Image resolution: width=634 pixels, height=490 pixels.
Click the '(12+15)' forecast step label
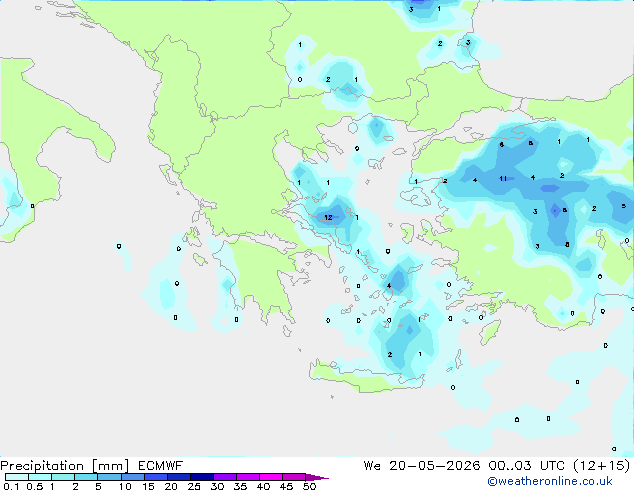(x=602, y=466)
